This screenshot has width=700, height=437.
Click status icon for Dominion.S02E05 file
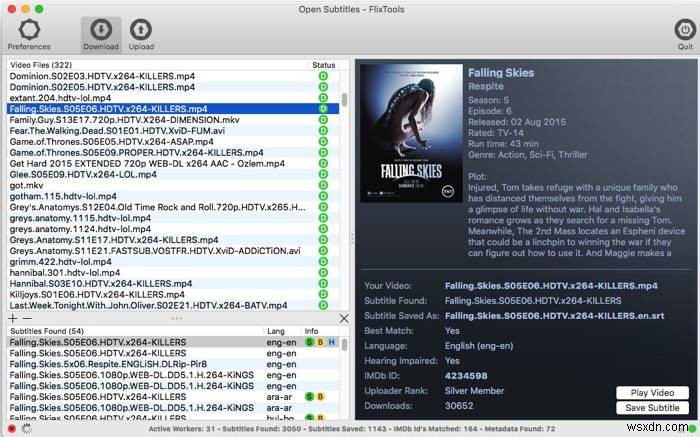click(323, 87)
